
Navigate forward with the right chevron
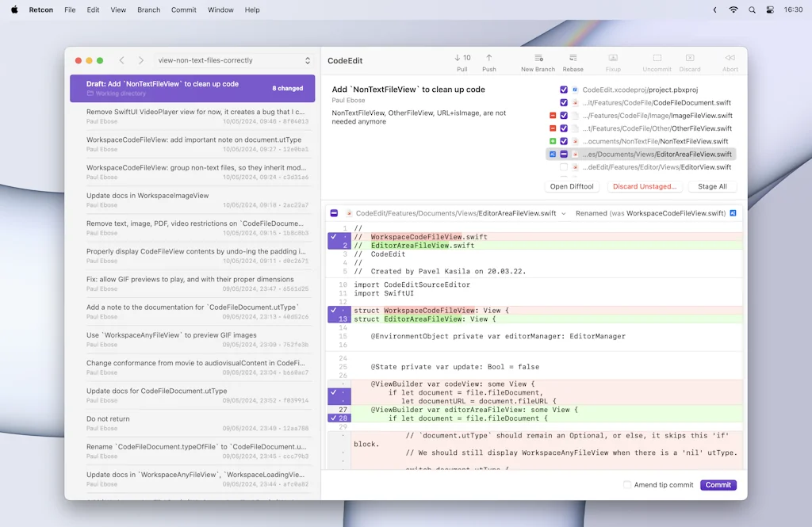point(141,60)
